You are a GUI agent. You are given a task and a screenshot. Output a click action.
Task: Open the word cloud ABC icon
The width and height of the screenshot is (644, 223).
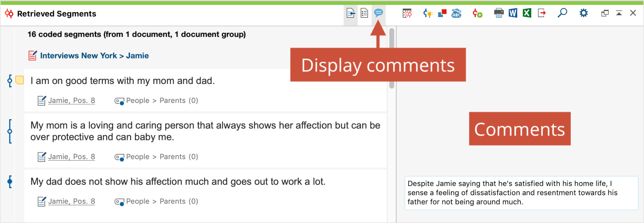456,13
